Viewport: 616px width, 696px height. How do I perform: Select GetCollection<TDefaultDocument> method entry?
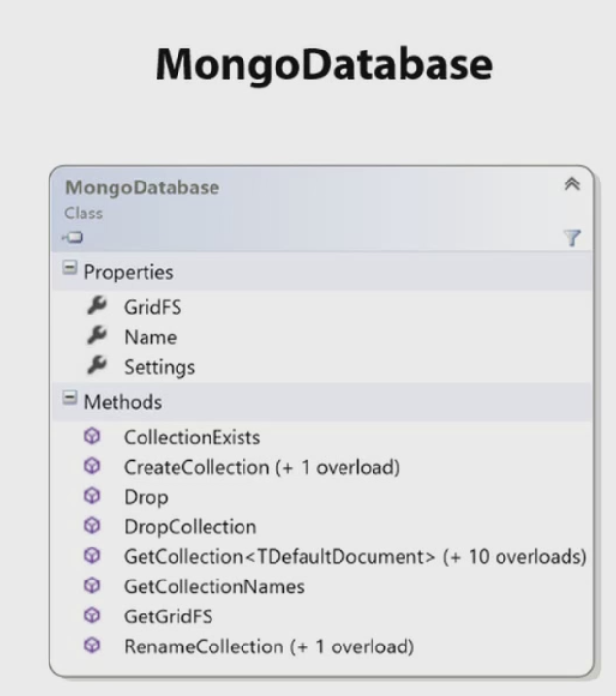(x=355, y=556)
